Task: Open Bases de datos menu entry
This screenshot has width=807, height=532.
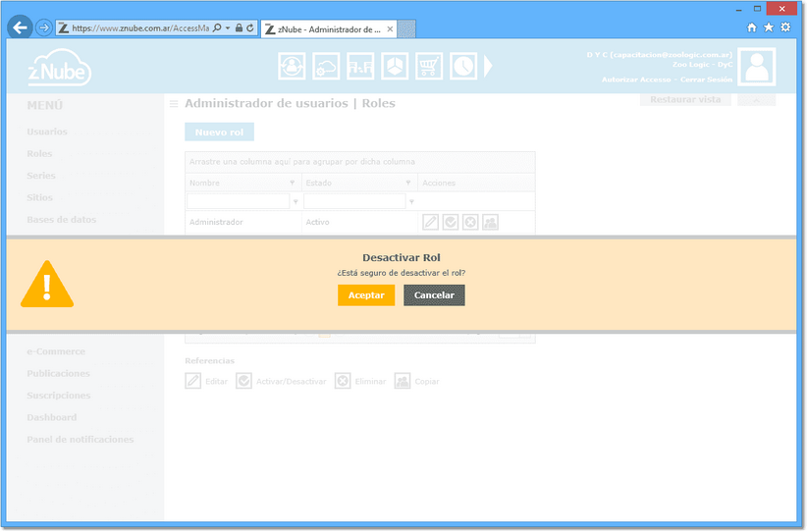Action: click(x=62, y=220)
